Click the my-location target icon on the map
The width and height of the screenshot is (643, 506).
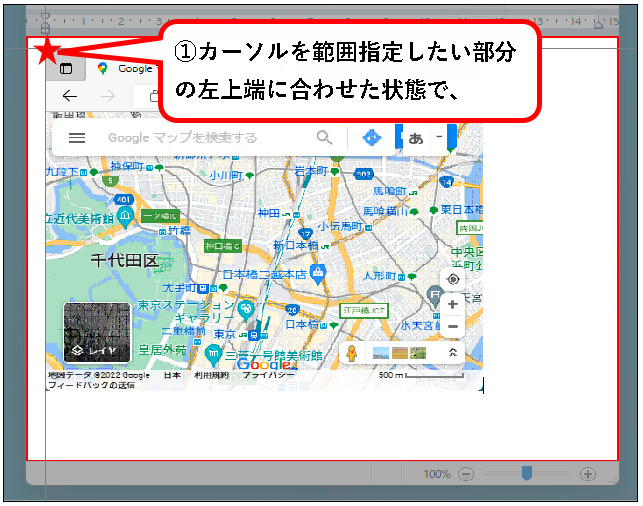pos(453,279)
